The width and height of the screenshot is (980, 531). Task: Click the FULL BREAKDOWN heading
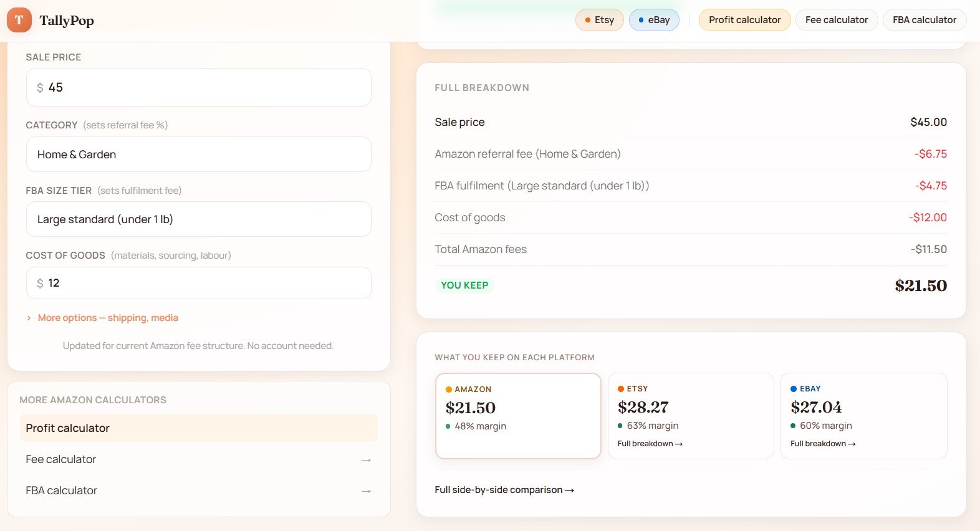(482, 88)
